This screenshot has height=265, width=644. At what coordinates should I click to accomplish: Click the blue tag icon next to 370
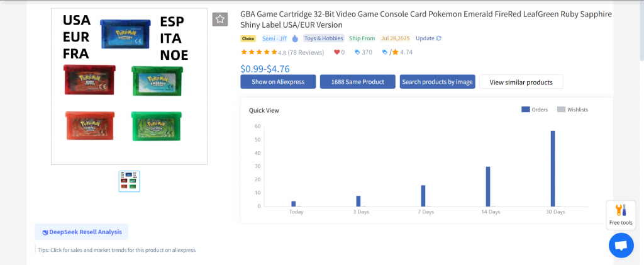[358, 52]
